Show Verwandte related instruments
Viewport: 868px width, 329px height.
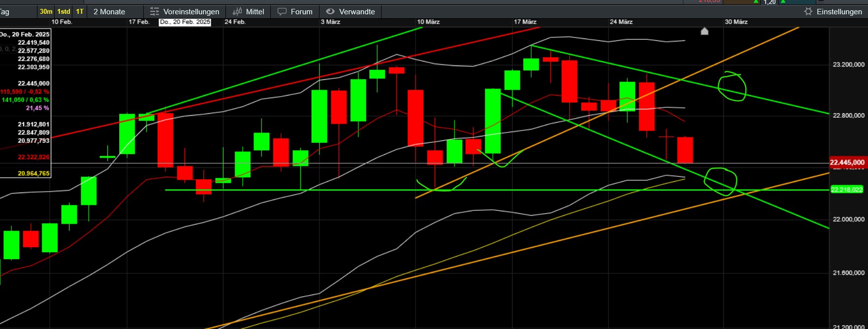[x=351, y=11]
